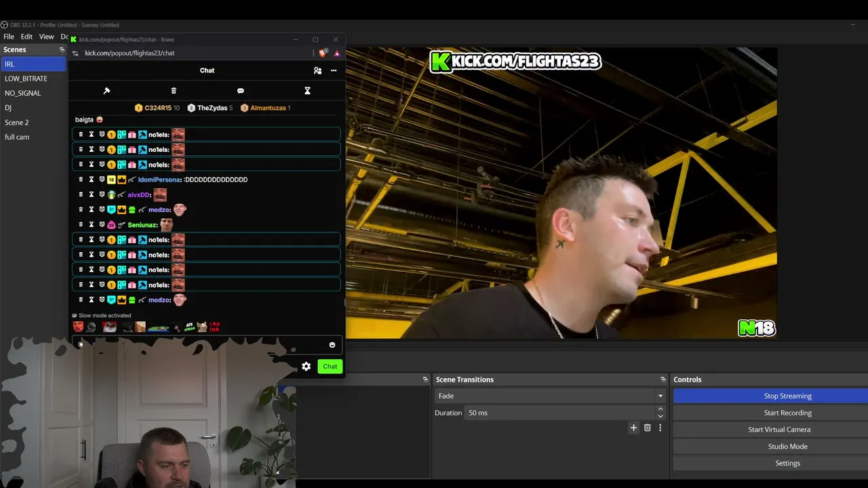Timeout aivxDD using hourglass icon

tap(92, 195)
